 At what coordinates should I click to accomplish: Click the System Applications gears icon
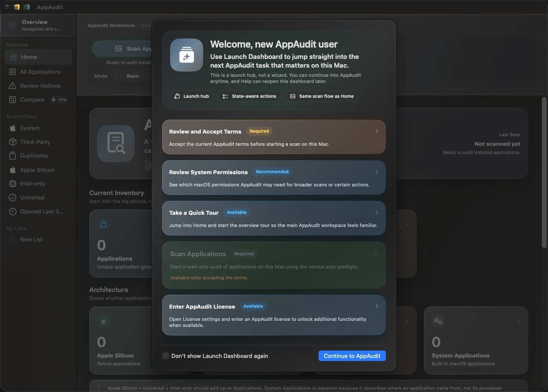tap(438, 321)
